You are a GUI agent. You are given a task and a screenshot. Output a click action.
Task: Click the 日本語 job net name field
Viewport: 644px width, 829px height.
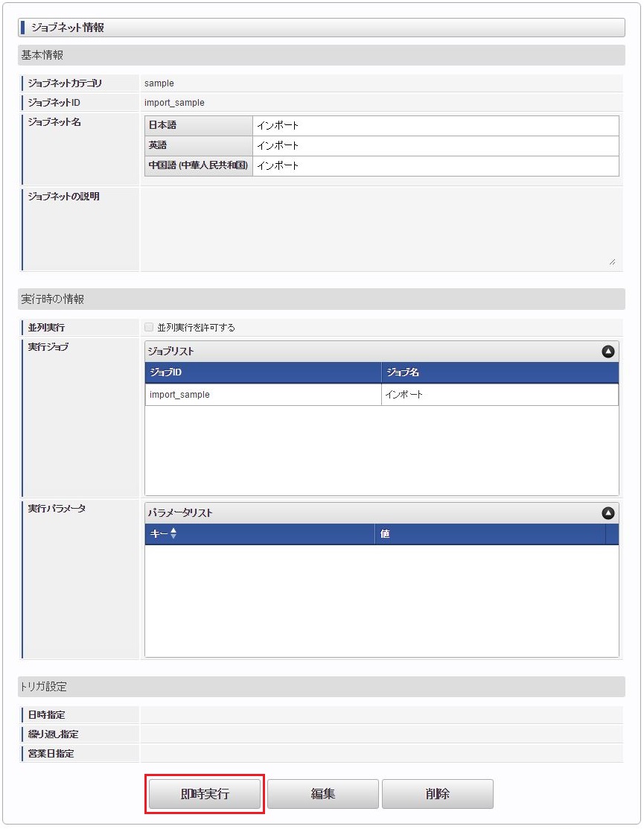(436, 126)
